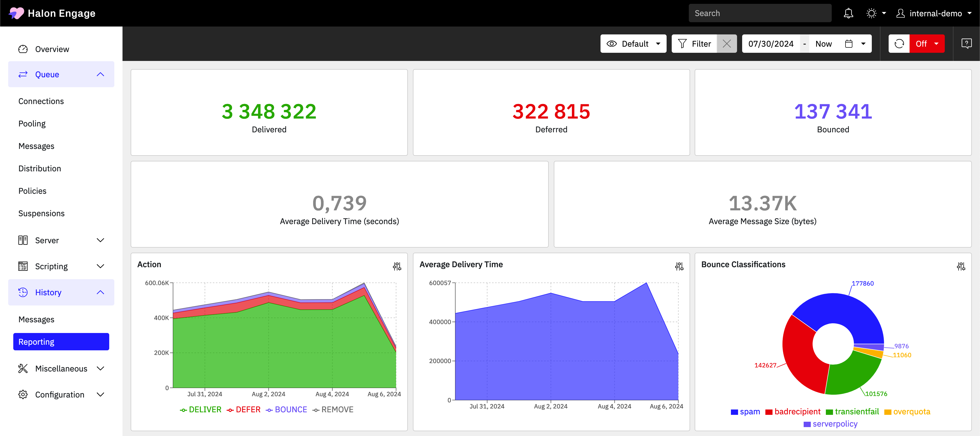Click the Configuration gear icon

pos(23,394)
